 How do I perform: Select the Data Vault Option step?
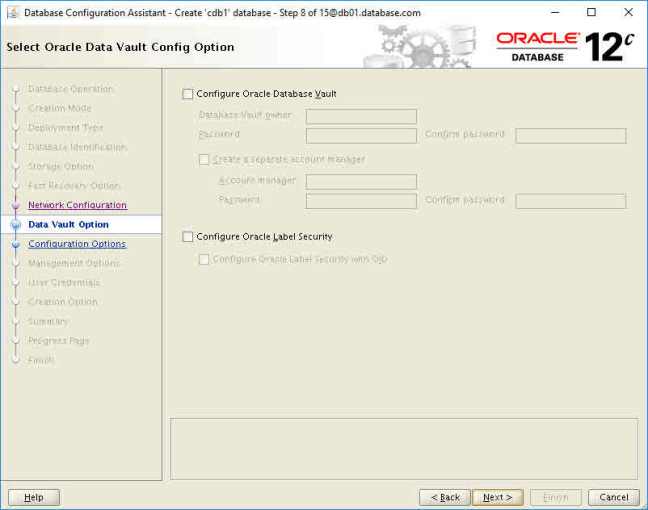pos(68,225)
